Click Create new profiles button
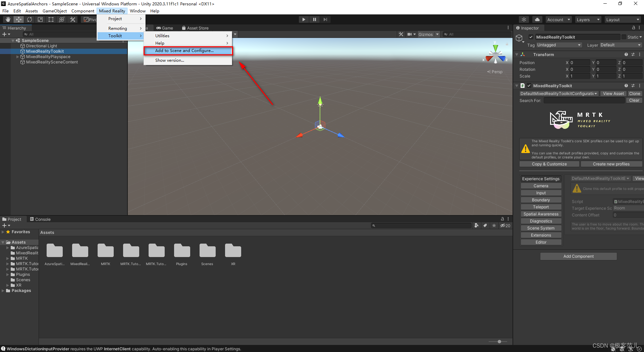The width and height of the screenshot is (644, 352). click(x=611, y=164)
